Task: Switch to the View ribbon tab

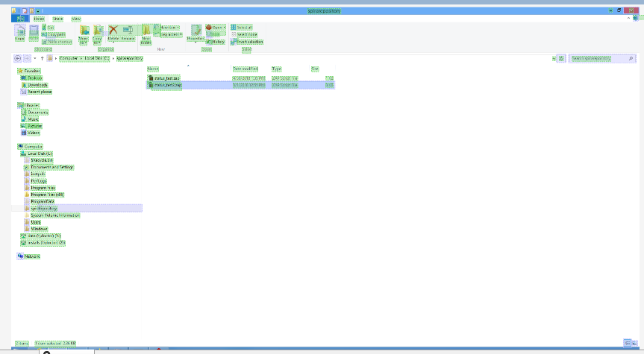Action: [76, 19]
